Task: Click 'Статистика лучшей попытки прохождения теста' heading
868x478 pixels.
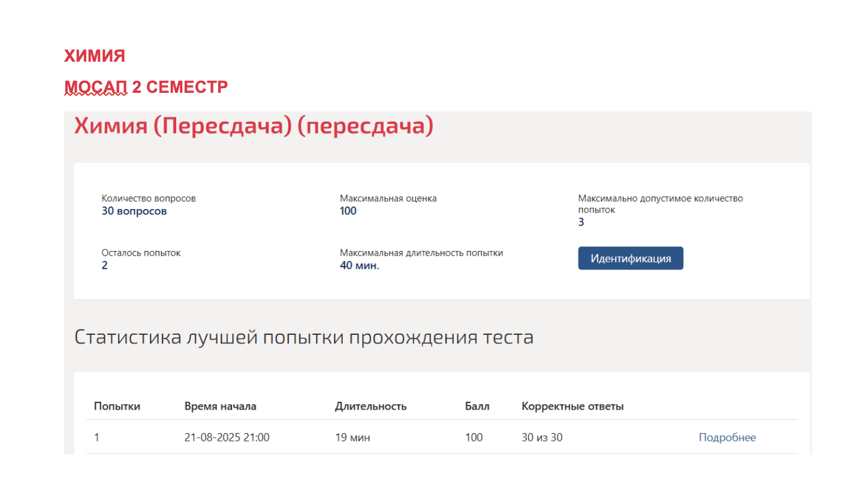Action: pos(304,337)
